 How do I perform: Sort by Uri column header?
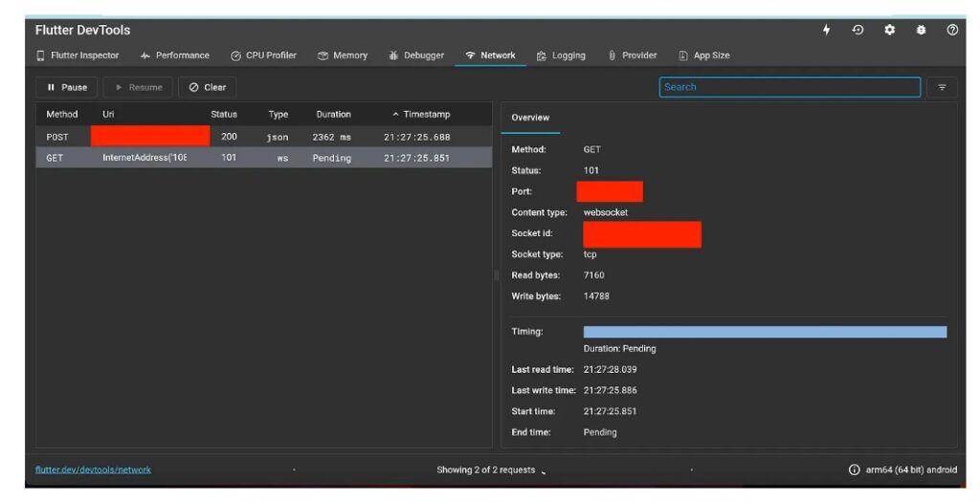click(108, 114)
